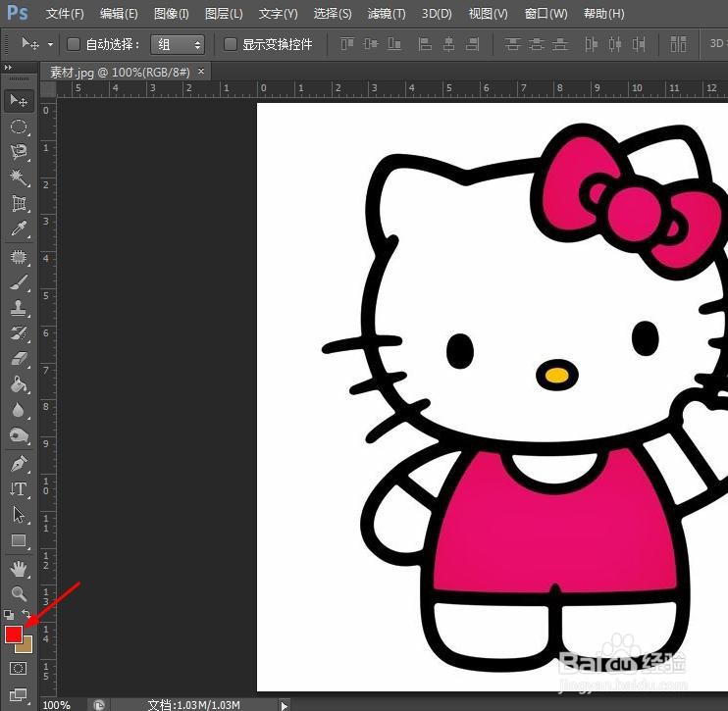
Task: Enable the 显示变换控件 checkbox
Action: click(231, 44)
